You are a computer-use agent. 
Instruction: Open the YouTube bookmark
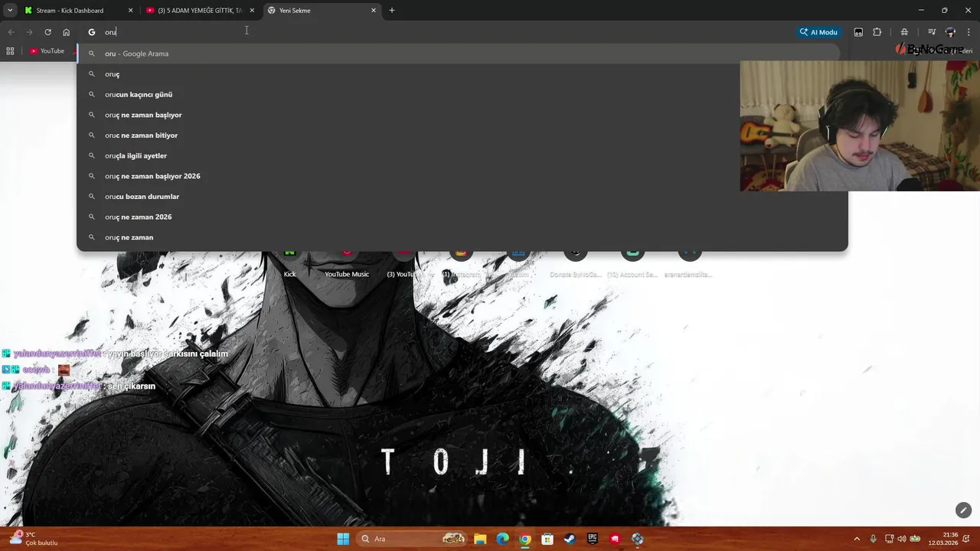[47, 51]
